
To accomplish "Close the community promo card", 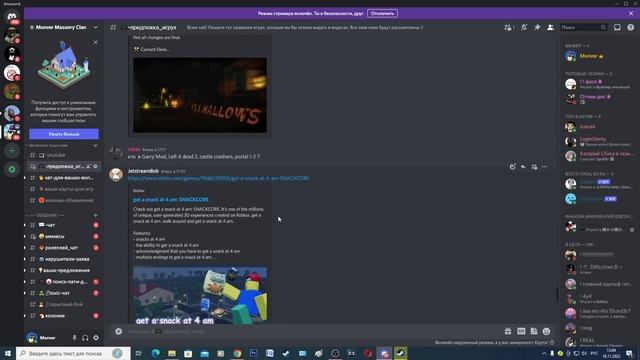I will [x=96, y=42].
